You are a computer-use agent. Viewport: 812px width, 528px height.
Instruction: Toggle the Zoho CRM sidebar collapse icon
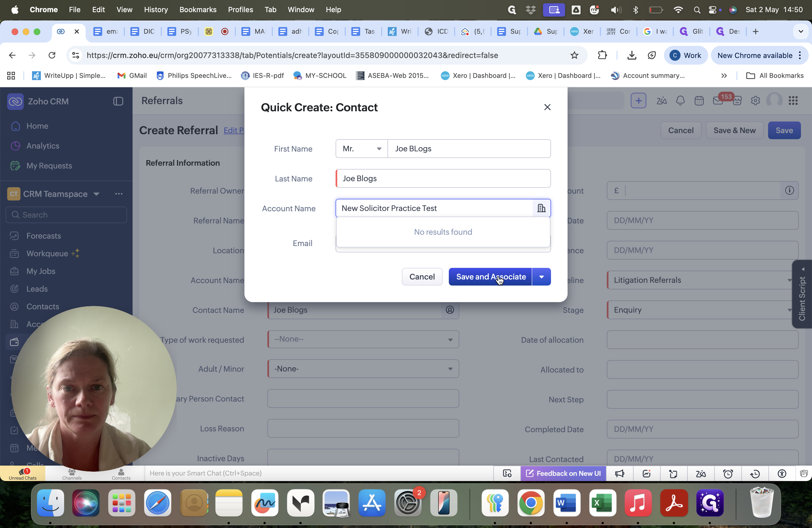(x=118, y=101)
